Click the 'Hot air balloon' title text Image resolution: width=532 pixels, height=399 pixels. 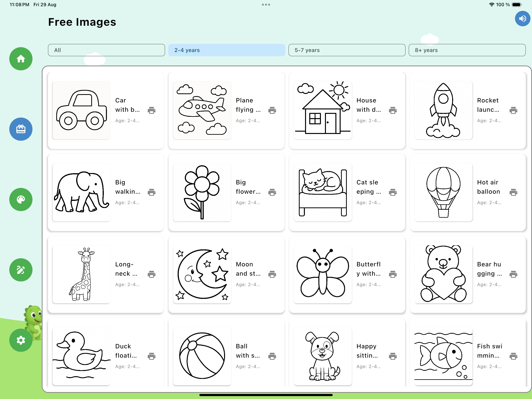pos(489,187)
